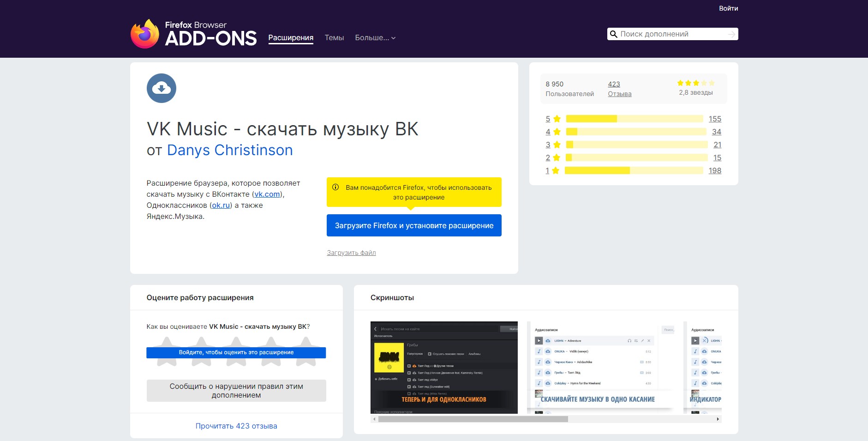
Task: Open author Danys Christinson's profile
Action: pyautogui.click(x=230, y=150)
